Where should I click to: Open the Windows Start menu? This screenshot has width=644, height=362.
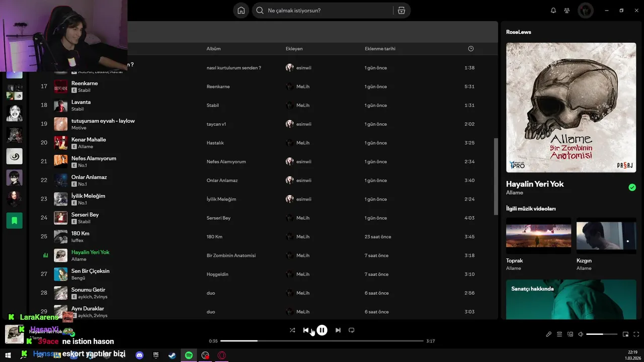8,355
